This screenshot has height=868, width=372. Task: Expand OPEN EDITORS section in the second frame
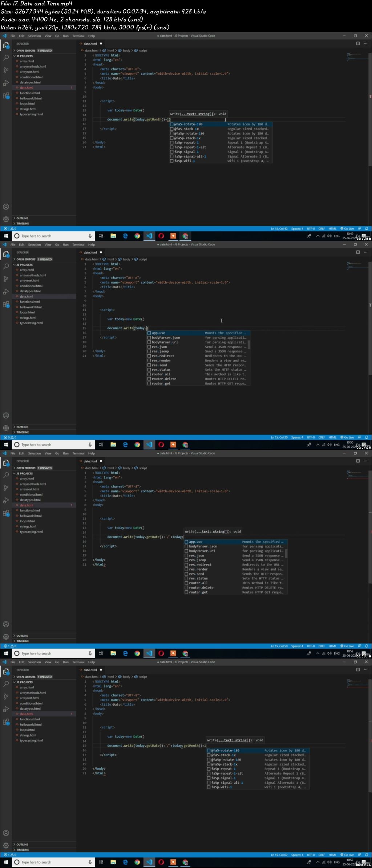pyautogui.click(x=44, y=259)
